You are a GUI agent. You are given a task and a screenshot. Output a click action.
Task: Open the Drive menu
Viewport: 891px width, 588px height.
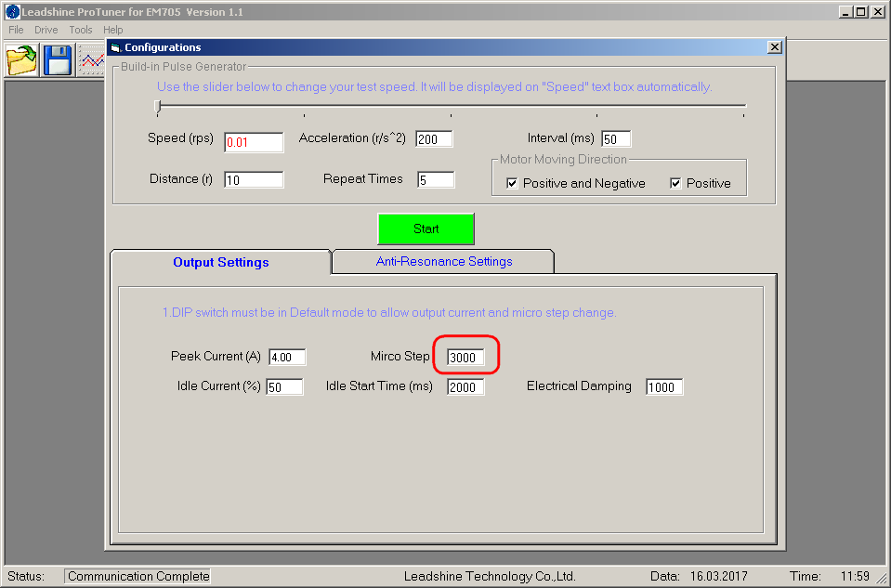coord(46,30)
